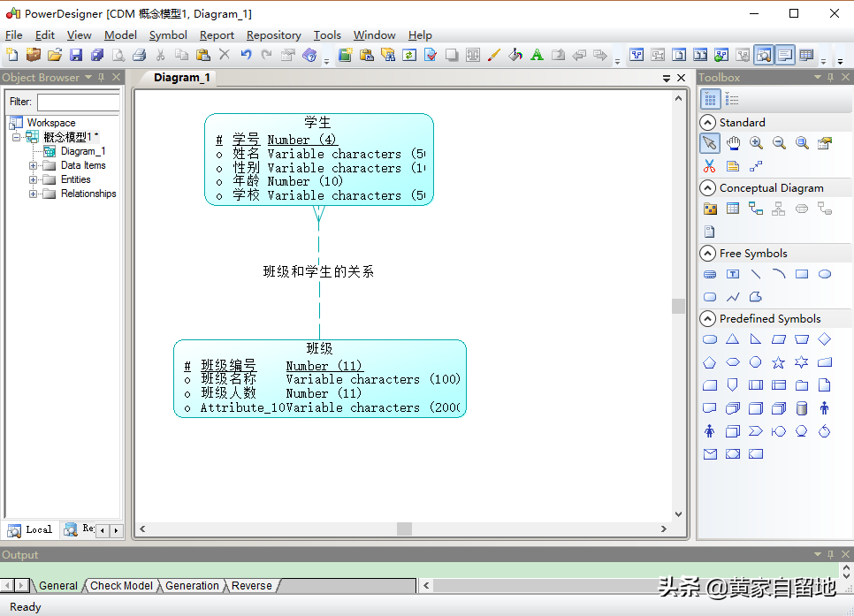854x616 pixels.
Task: Toggle the auto-hide pin on Object Browser
Action: 101,77
